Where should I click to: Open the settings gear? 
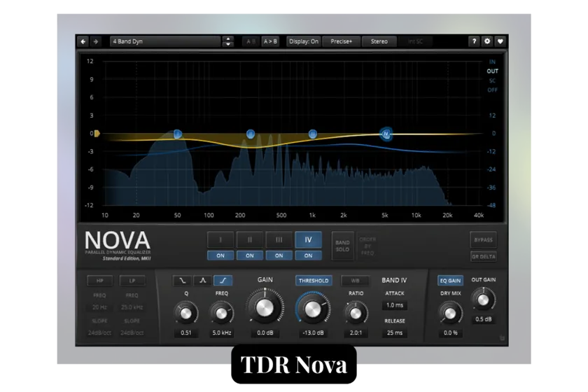tap(487, 41)
